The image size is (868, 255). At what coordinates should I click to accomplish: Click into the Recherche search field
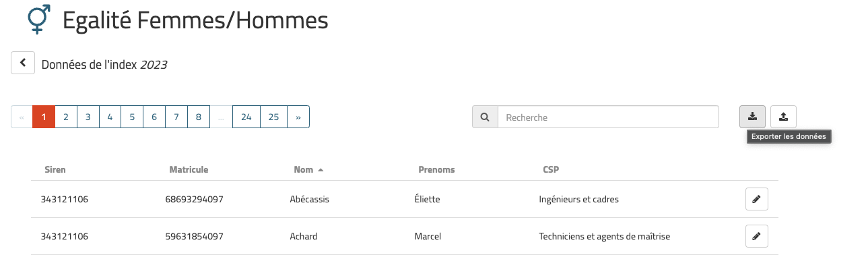coord(608,117)
